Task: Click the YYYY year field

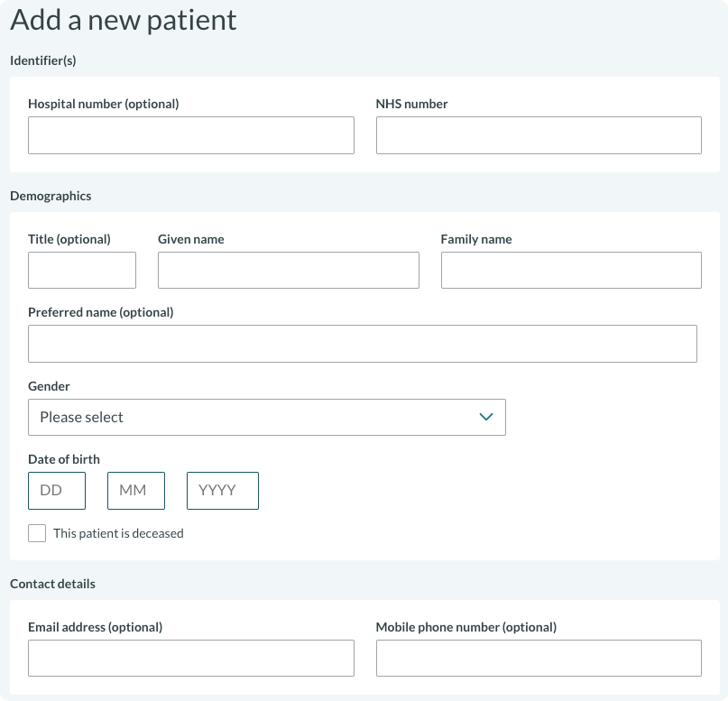Action: click(x=222, y=490)
